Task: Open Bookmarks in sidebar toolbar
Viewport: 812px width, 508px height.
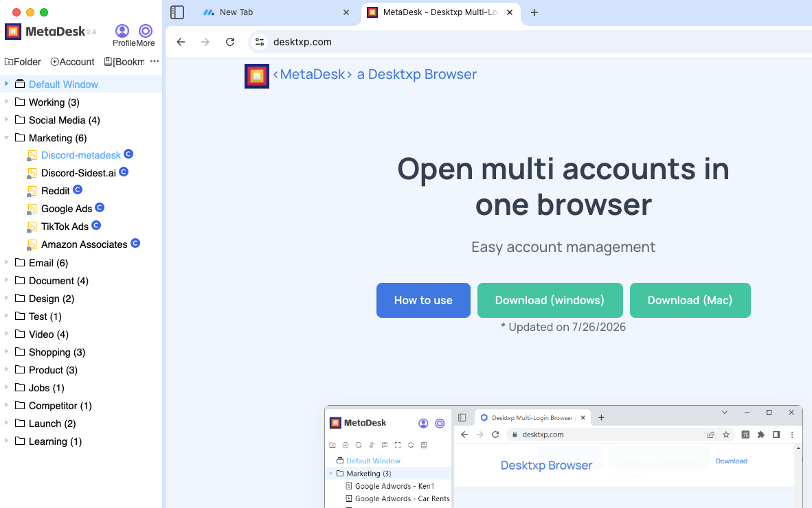Action: click(x=124, y=62)
